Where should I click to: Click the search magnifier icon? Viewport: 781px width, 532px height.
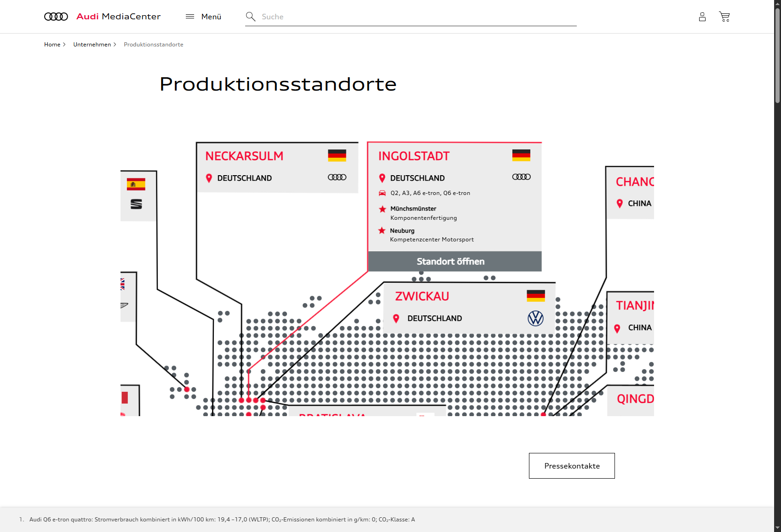(x=251, y=17)
